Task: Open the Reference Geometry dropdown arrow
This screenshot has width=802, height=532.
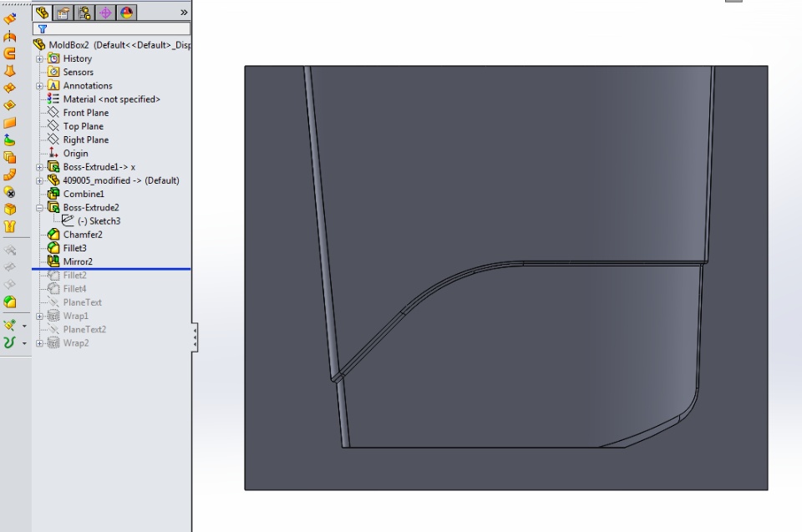Action: (x=24, y=326)
